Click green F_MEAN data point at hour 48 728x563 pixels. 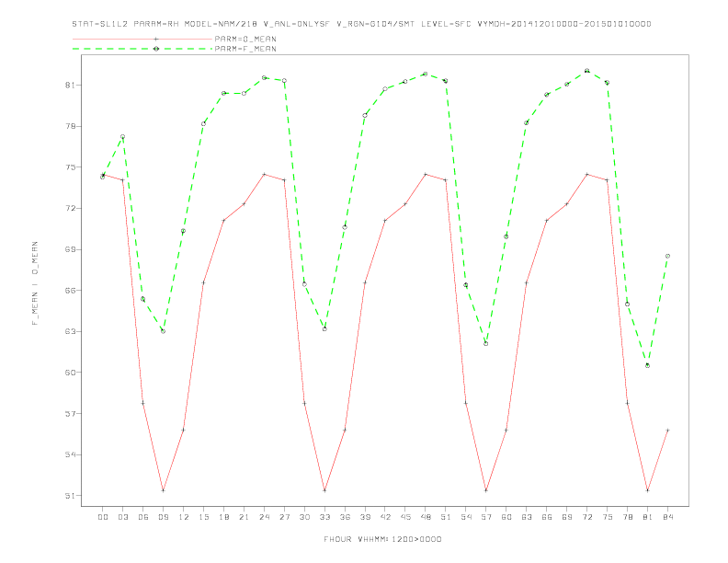[x=426, y=74]
